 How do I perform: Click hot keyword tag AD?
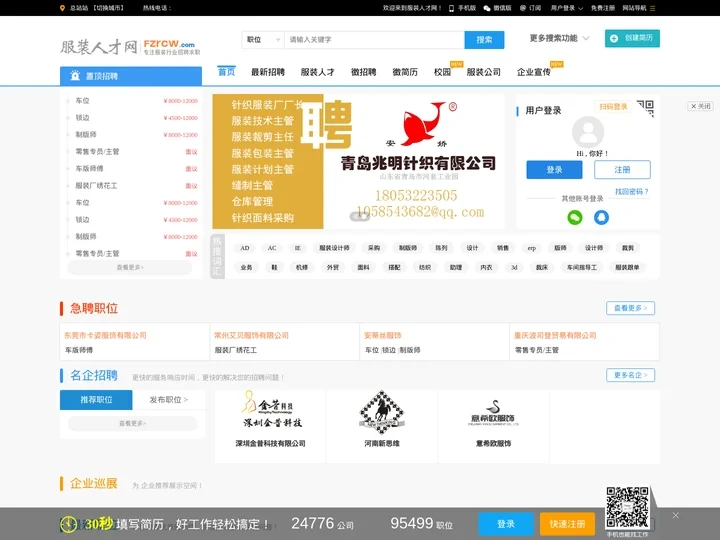coord(245,248)
